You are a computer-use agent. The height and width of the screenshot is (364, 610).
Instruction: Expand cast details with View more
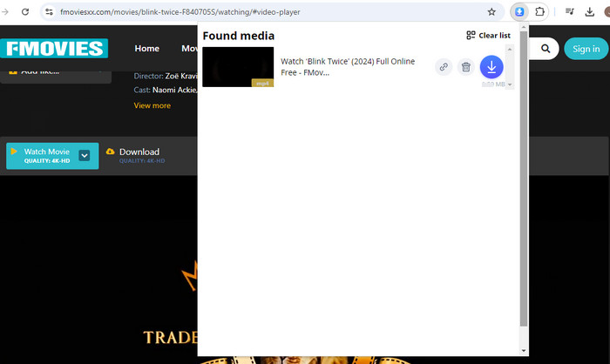coord(152,105)
